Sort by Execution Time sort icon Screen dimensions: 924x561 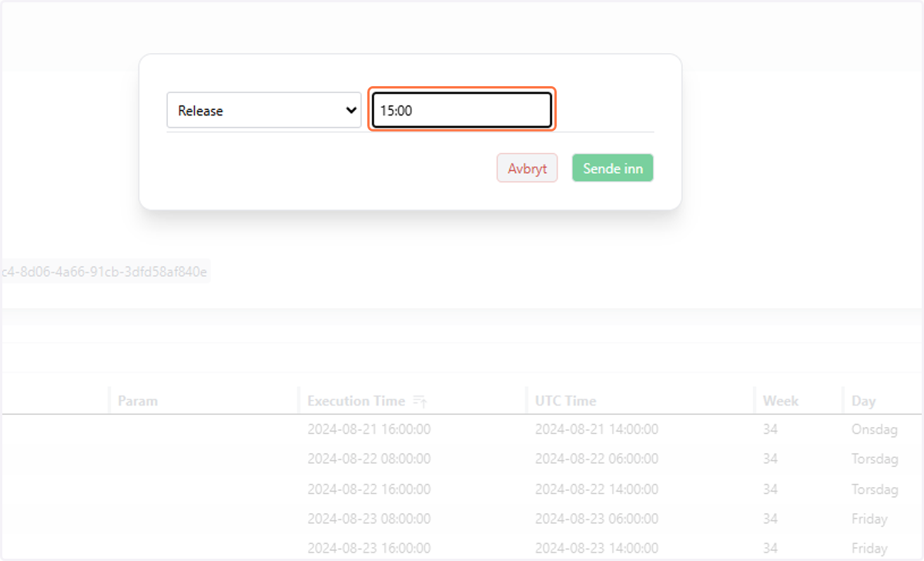tap(420, 401)
